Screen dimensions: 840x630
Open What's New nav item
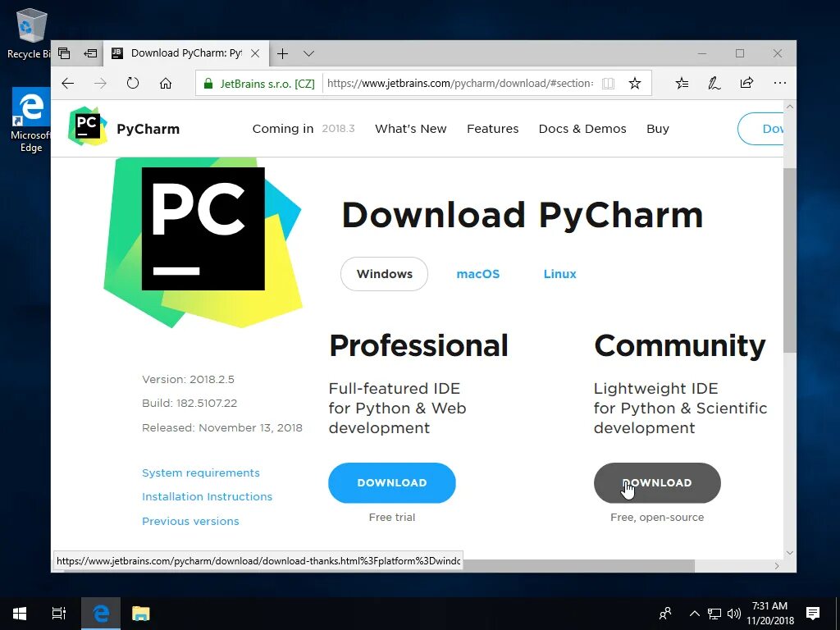pos(410,129)
